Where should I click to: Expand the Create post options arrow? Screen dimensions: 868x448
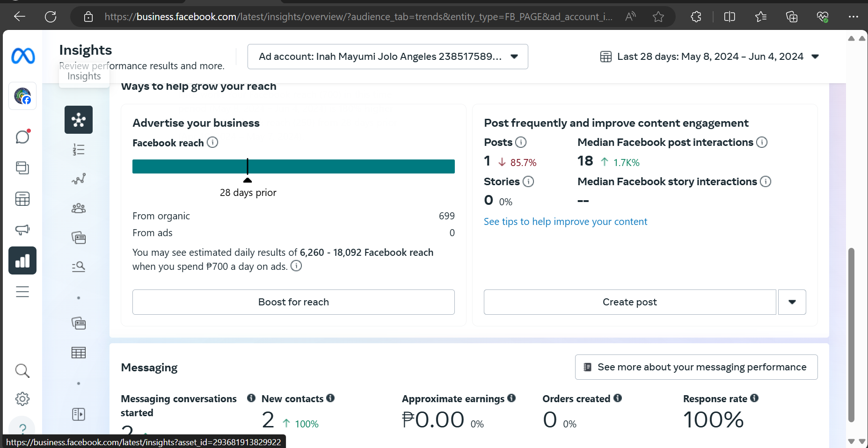[792, 302]
